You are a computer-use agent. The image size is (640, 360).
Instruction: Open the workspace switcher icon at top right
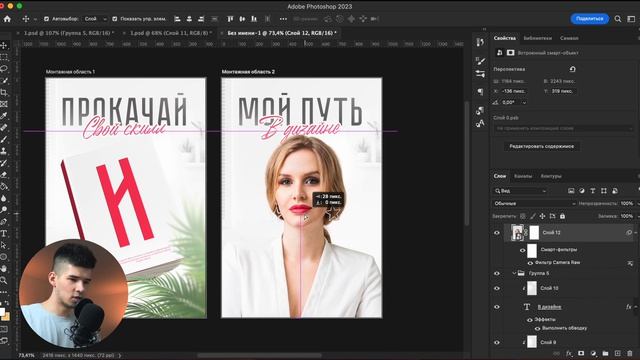(x=631, y=19)
